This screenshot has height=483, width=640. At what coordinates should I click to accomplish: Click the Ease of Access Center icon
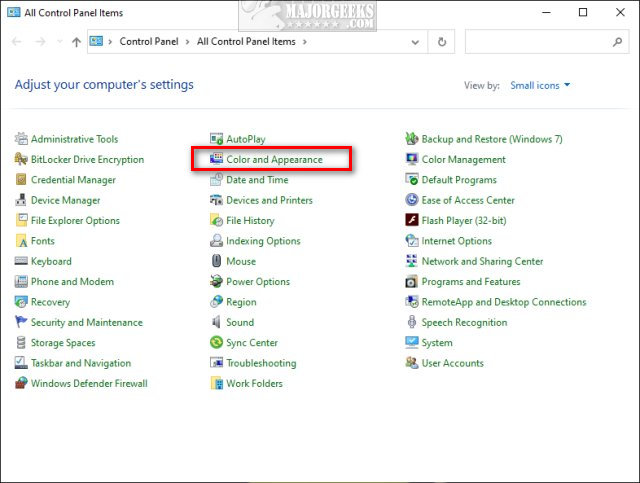412,200
